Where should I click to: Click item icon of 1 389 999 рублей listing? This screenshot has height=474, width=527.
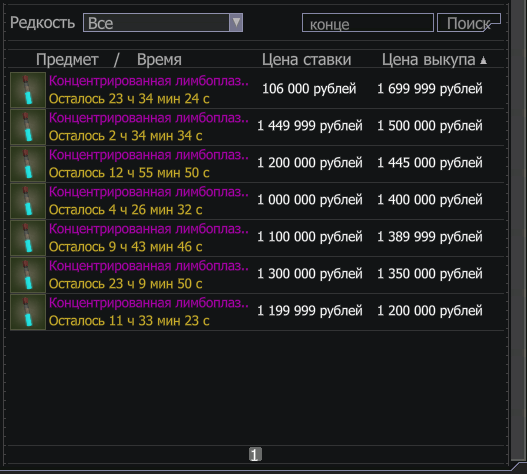coord(28,238)
